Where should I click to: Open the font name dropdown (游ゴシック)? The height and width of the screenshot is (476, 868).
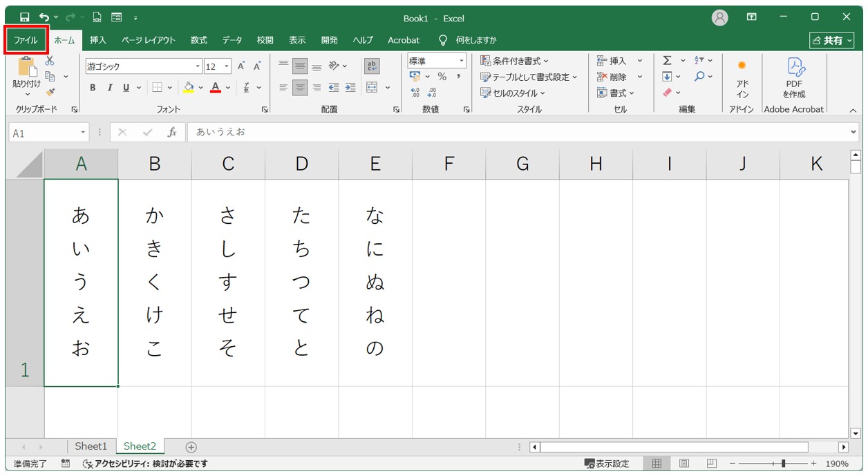point(198,66)
